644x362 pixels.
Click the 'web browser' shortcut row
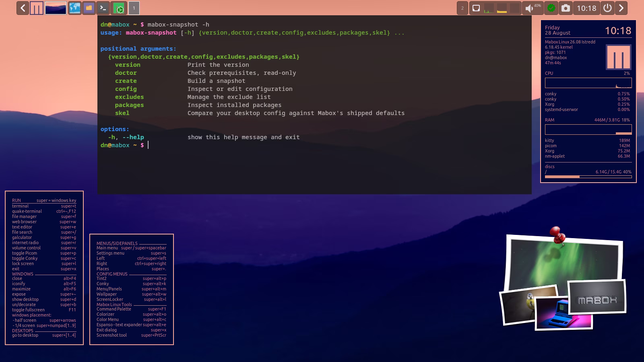44,222
